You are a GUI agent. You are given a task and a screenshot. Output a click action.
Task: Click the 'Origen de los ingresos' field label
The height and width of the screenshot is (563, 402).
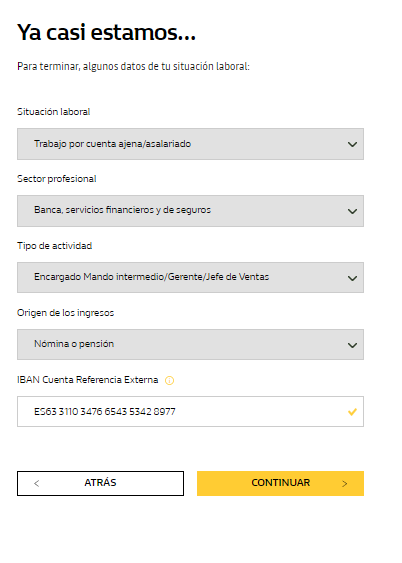(65, 313)
